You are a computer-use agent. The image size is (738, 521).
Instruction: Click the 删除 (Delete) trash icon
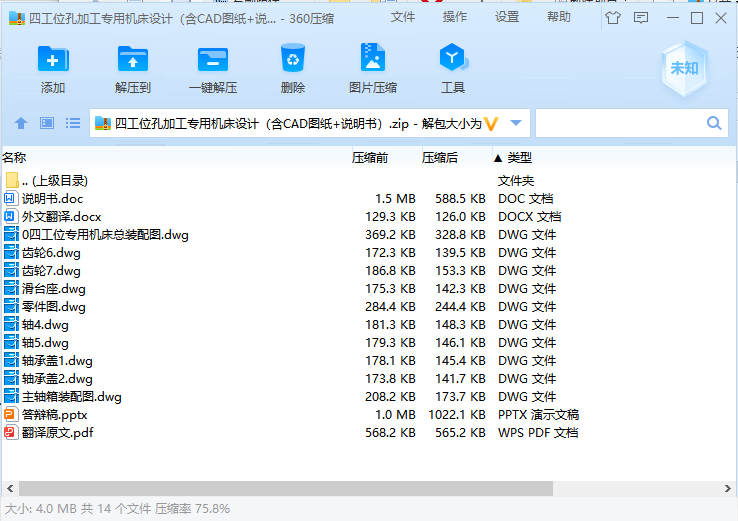point(293,58)
